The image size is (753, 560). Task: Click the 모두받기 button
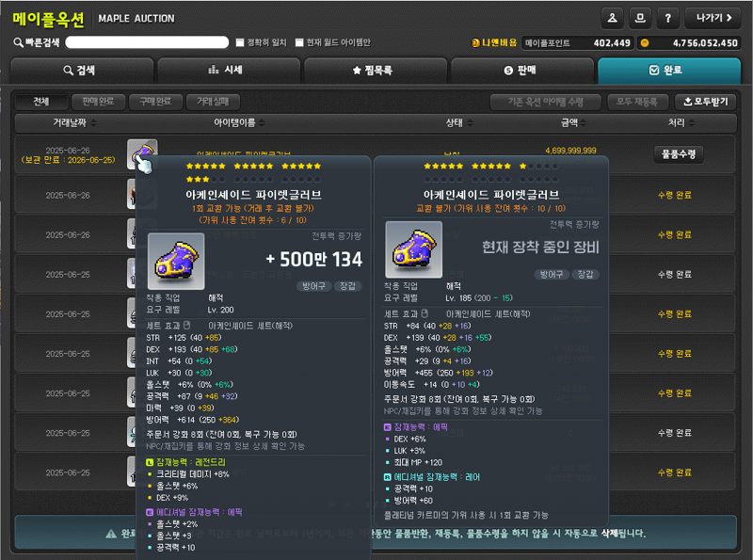point(706,102)
